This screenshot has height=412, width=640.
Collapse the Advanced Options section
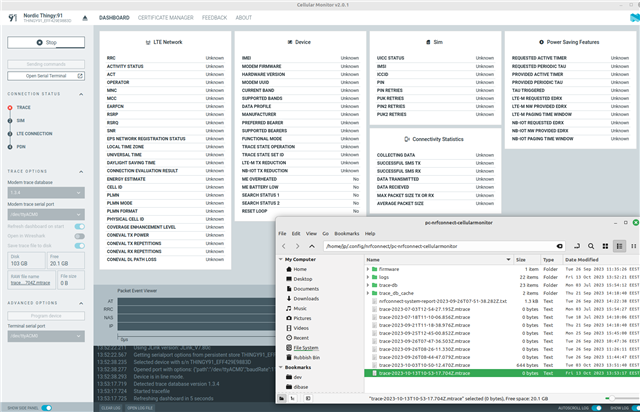click(81, 303)
